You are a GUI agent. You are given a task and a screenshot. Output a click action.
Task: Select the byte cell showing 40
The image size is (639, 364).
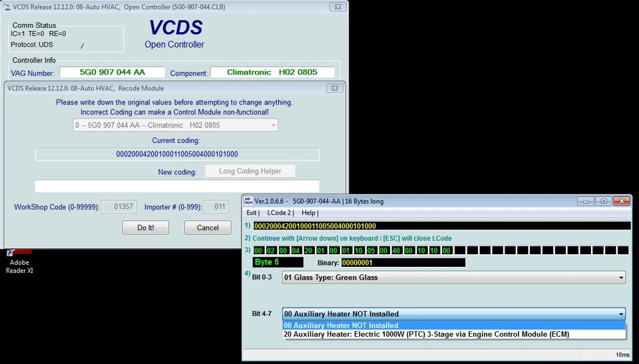[x=396, y=250]
